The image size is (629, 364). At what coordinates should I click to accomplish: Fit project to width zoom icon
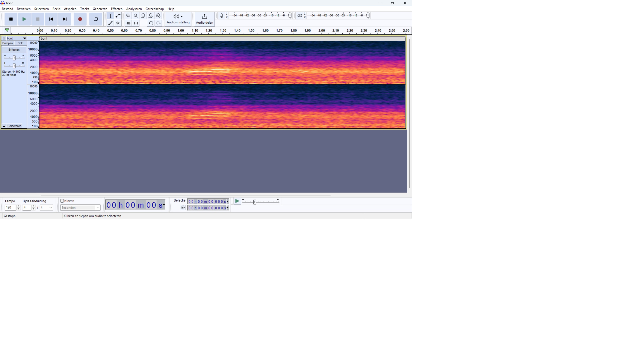pos(151,16)
